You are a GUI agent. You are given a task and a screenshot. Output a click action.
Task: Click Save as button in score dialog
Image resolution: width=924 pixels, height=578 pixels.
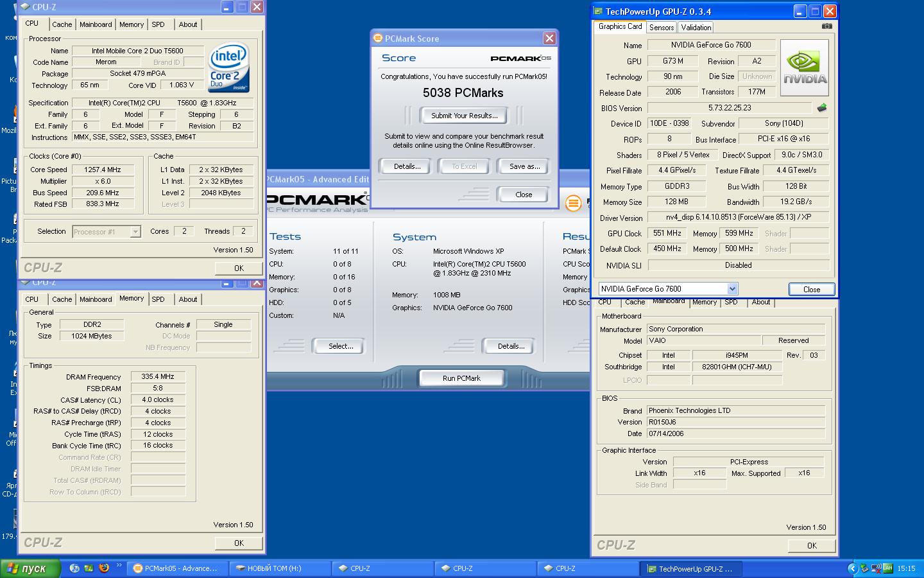[x=524, y=166]
